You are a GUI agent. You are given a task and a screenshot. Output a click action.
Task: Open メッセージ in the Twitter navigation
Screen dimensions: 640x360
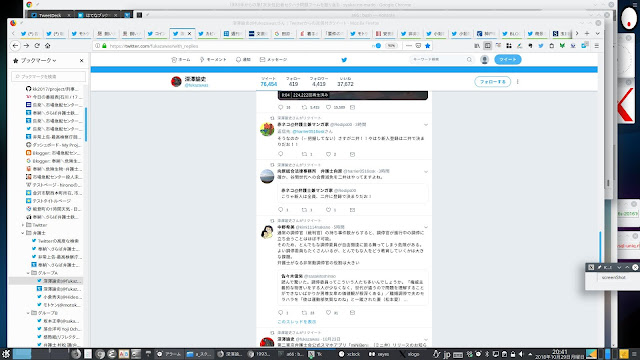pos(273,60)
